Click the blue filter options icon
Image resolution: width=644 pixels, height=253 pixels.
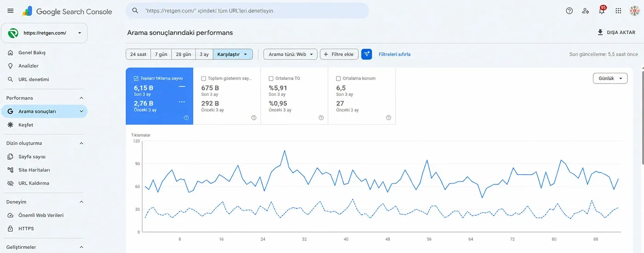[x=367, y=54]
